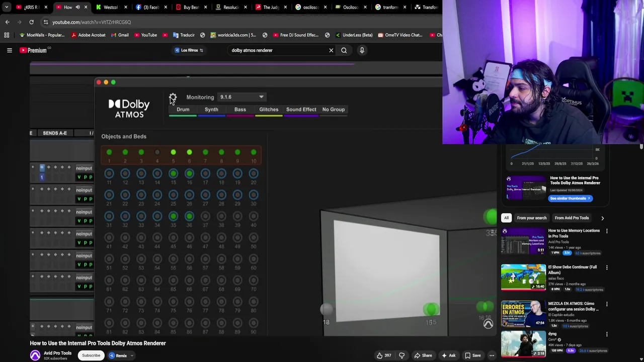Select the Sound Effect group tab
The width and height of the screenshot is (644, 362).
pyautogui.click(x=301, y=110)
